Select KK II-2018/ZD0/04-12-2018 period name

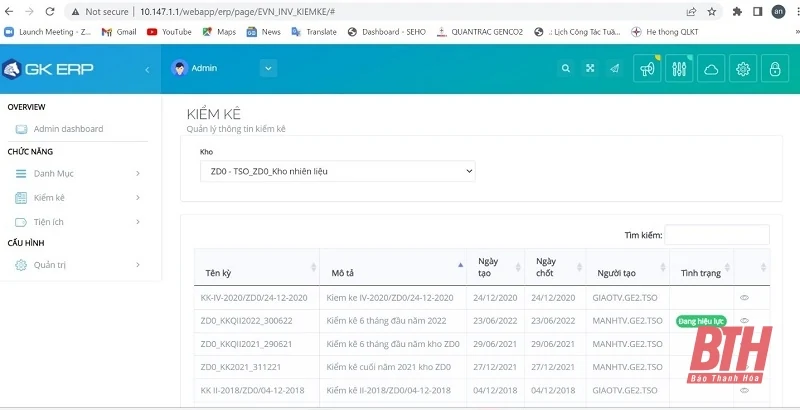[253, 391]
